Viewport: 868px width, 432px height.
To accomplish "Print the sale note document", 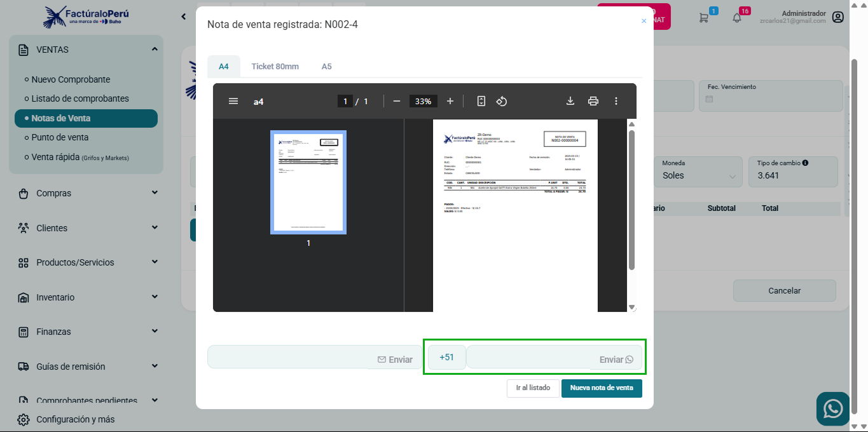I will click(593, 101).
